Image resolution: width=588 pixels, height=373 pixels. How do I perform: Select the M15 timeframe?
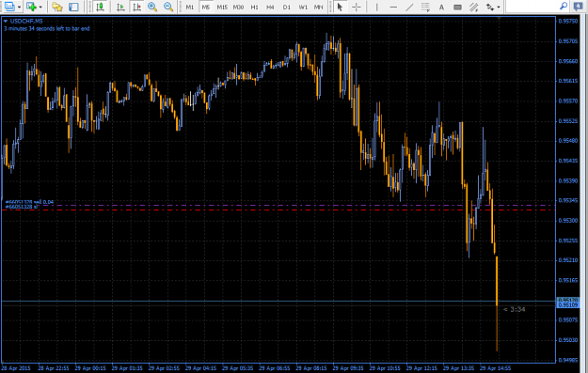222,7
